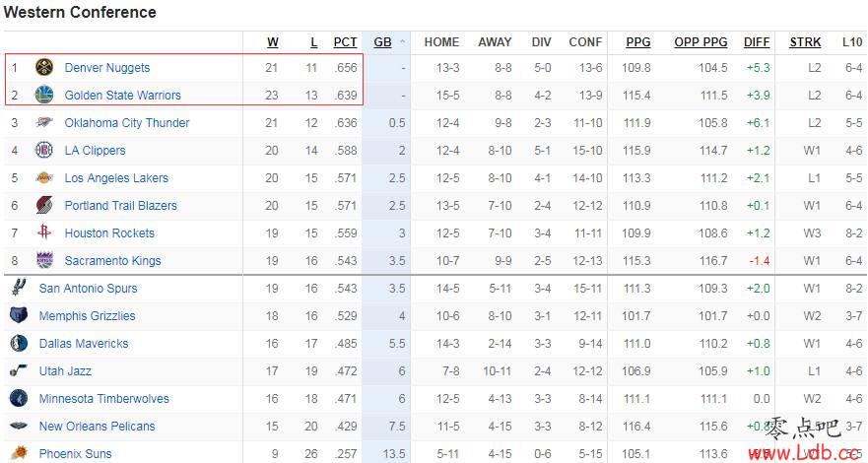Viewport: 868px width, 463px height.
Task: Open the Minnesota Timberwolves team link
Action: [104, 399]
